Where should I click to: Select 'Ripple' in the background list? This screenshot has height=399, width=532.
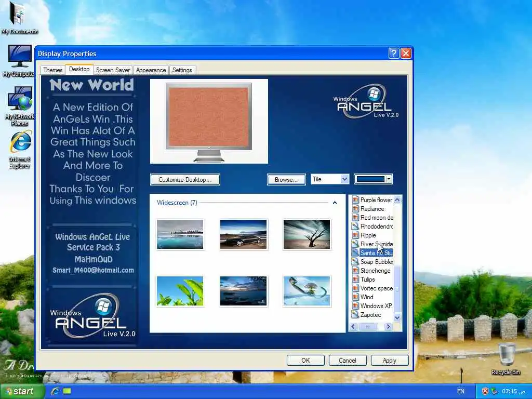[x=368, y=235]
